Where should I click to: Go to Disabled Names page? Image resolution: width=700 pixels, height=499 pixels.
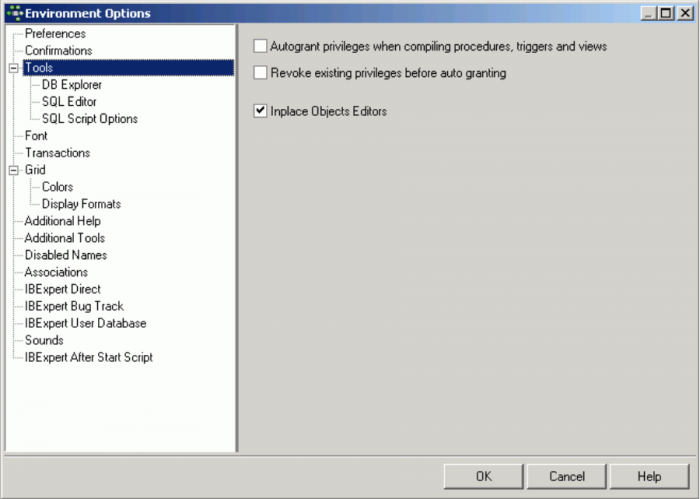coord(66,255)
